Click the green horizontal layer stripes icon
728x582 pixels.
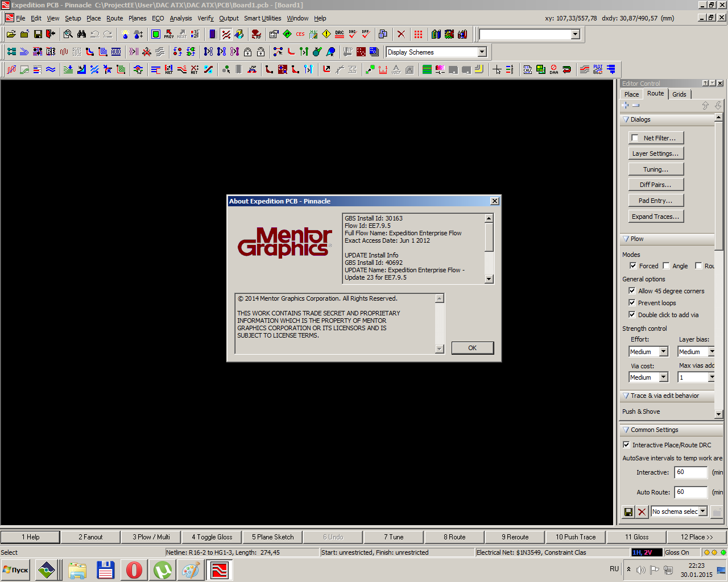[427, 69]
